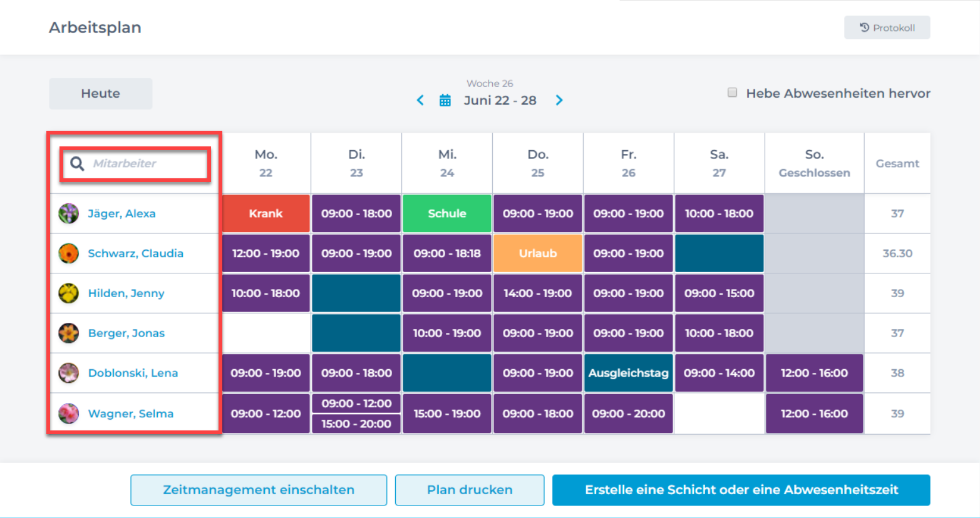Open employee link Hilden, Jenny
Image resolution: width=980 pixels, height=518 pixels.
pyautogui.click(x=126, y=293)
